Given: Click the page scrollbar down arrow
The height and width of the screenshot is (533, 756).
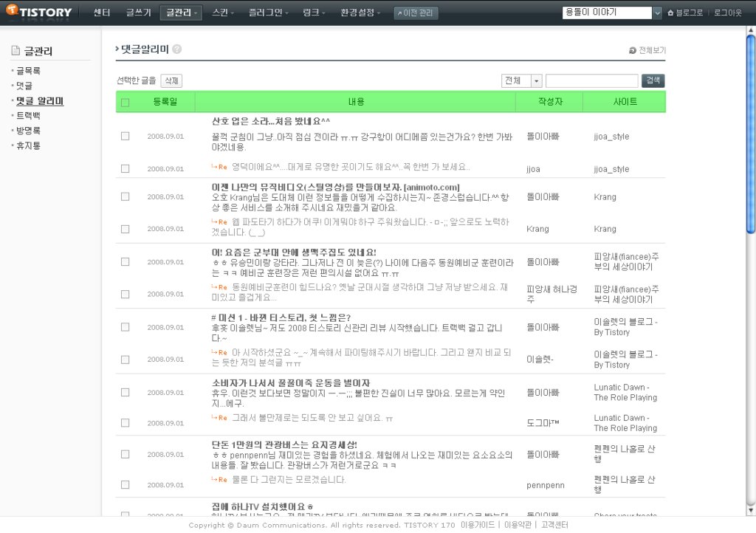Looking at the screenshot, I should point(750,510).
